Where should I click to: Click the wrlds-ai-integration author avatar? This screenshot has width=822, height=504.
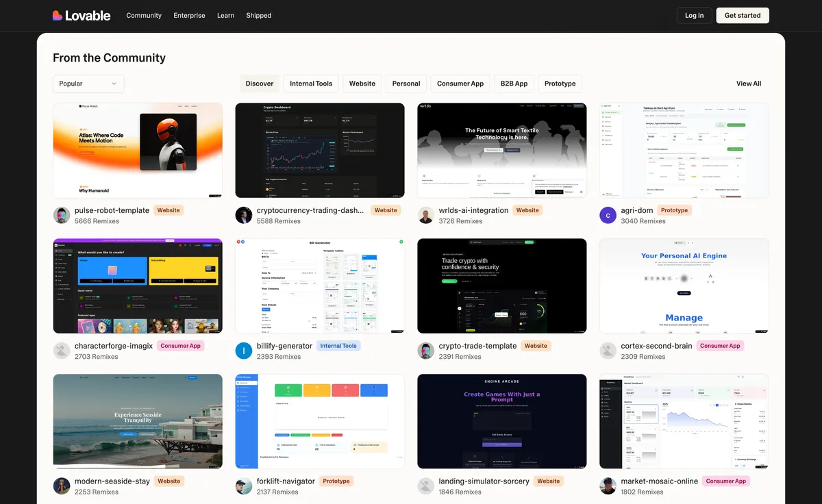click(426, 215)
